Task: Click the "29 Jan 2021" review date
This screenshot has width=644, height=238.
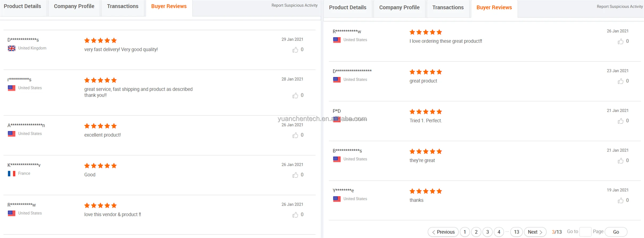Action: click(292, 39)
